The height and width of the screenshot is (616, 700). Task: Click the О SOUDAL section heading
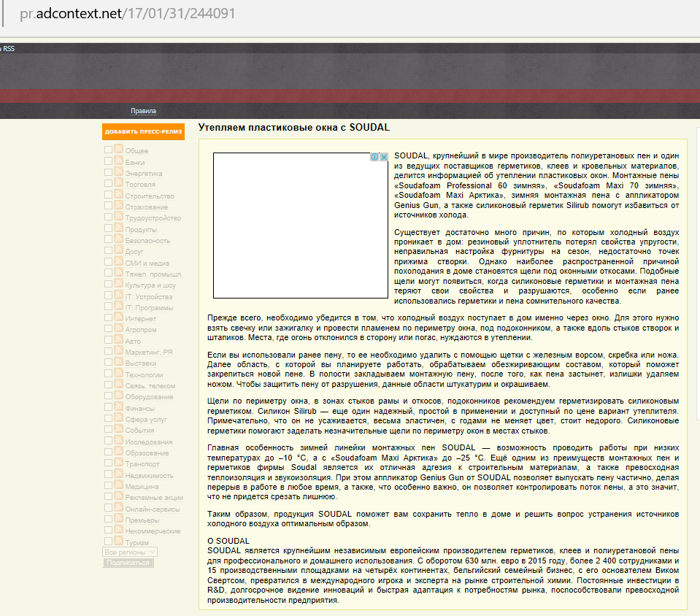(x=228, y=541)
